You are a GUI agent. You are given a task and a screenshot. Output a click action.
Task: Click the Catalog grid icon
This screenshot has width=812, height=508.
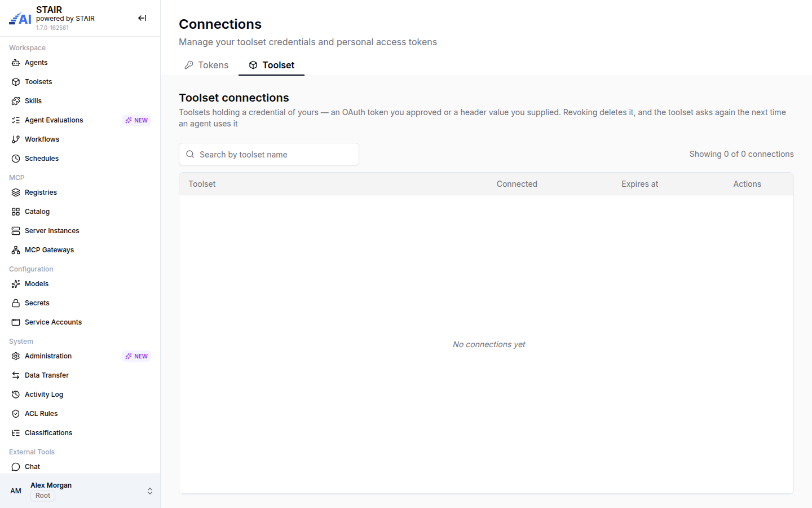[16, 212]
